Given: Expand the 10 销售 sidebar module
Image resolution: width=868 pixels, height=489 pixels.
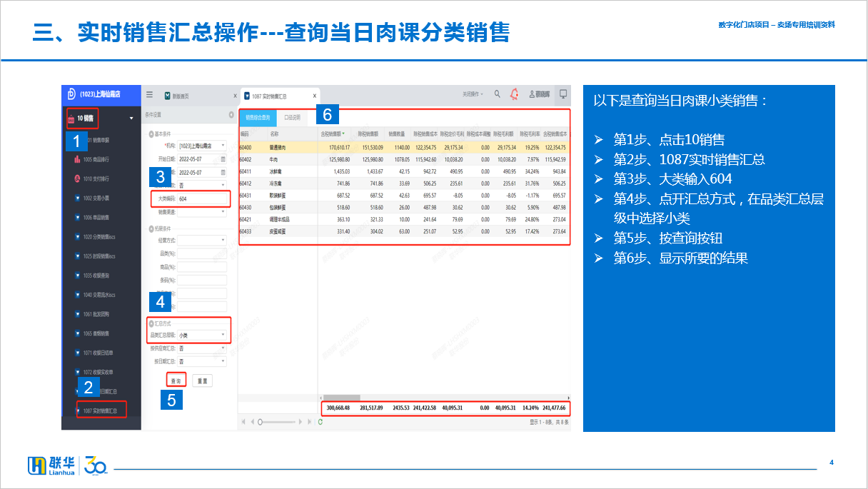Looking at the screenshot, I should 101,118.
